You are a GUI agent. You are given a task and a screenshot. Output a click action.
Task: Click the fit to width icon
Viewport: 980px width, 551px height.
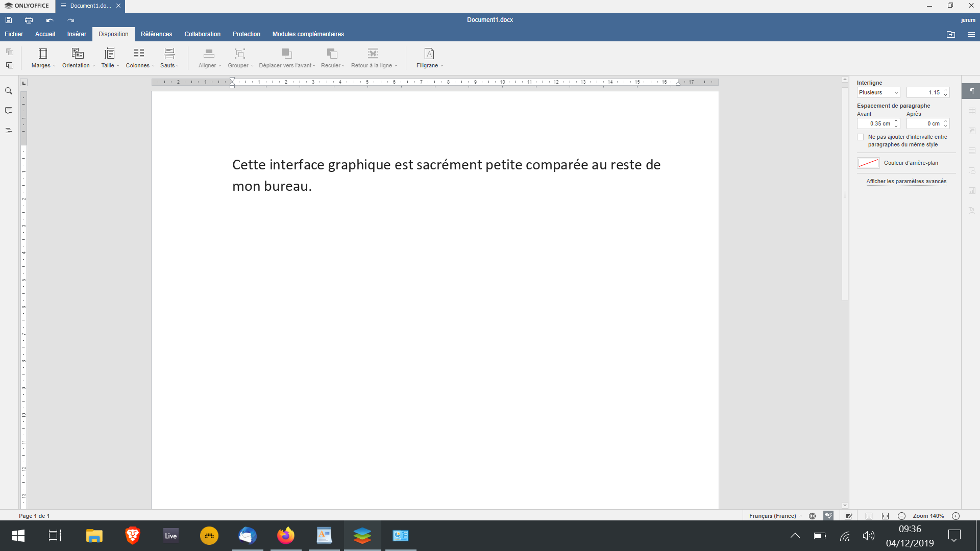click(x=885, y=516)
